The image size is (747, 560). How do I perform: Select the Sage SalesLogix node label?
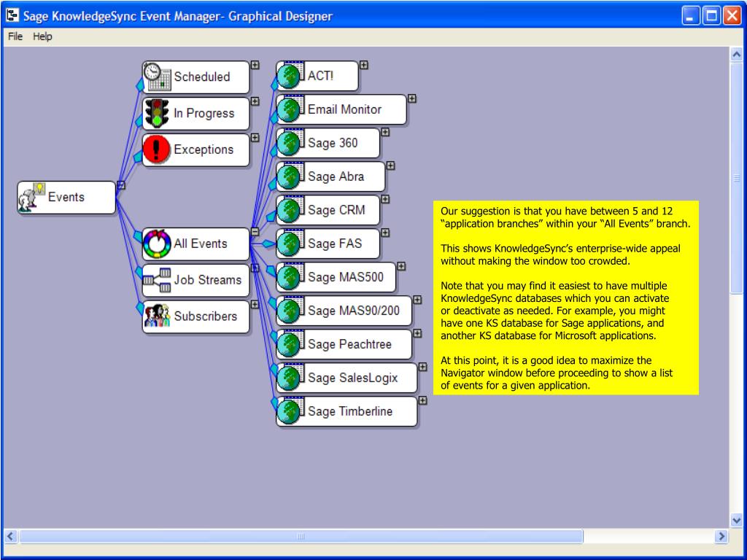click(352, 378)
